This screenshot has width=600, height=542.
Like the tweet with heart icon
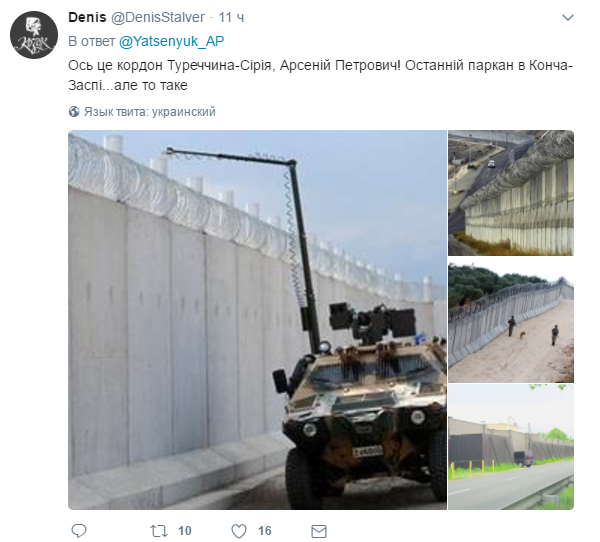pyautogui.click(x=239, y=531)
